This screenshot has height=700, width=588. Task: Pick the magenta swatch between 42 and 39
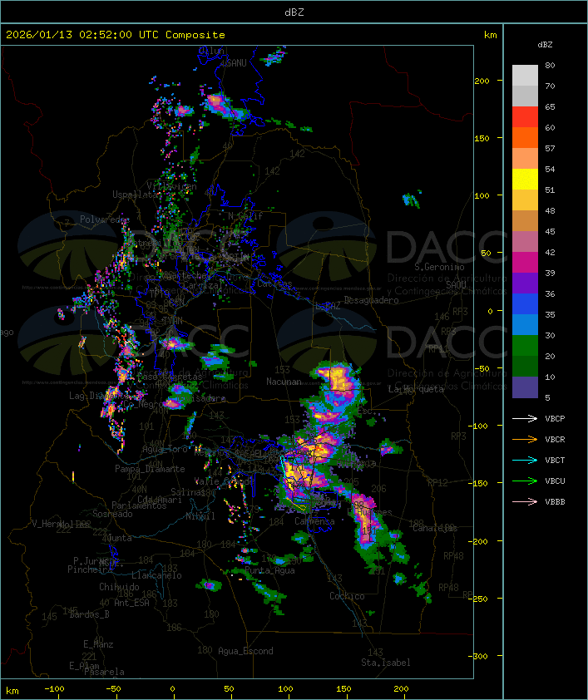(525, 263)
